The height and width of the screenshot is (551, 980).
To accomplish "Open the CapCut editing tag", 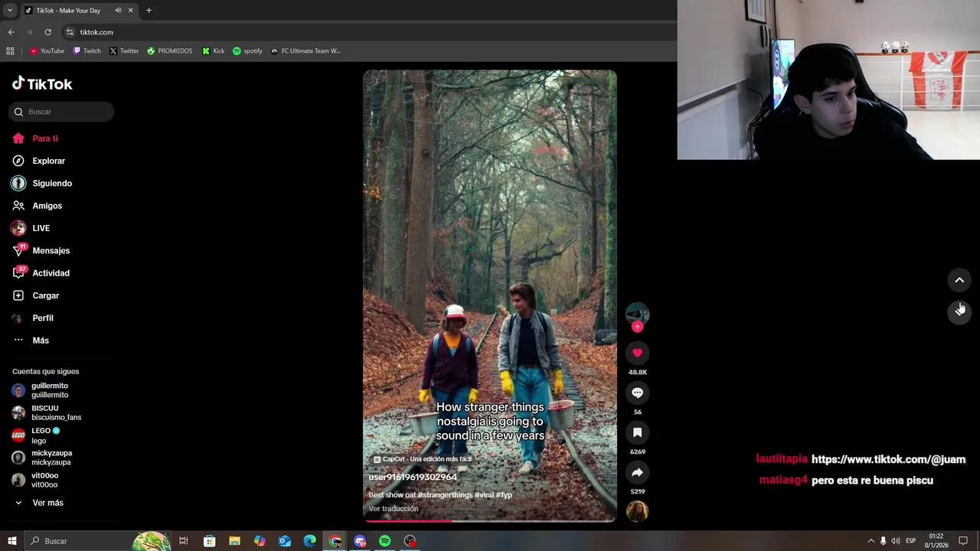I will coord(422,459).
